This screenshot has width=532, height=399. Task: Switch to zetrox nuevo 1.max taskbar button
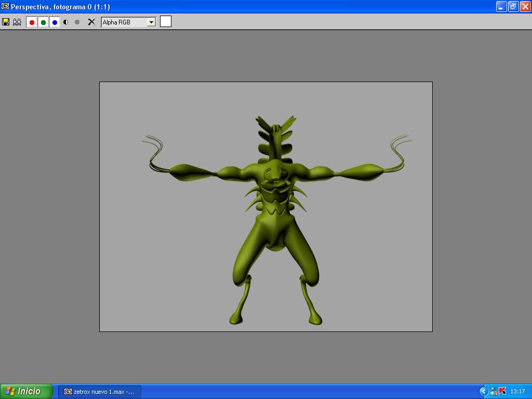tap(100, 392)
